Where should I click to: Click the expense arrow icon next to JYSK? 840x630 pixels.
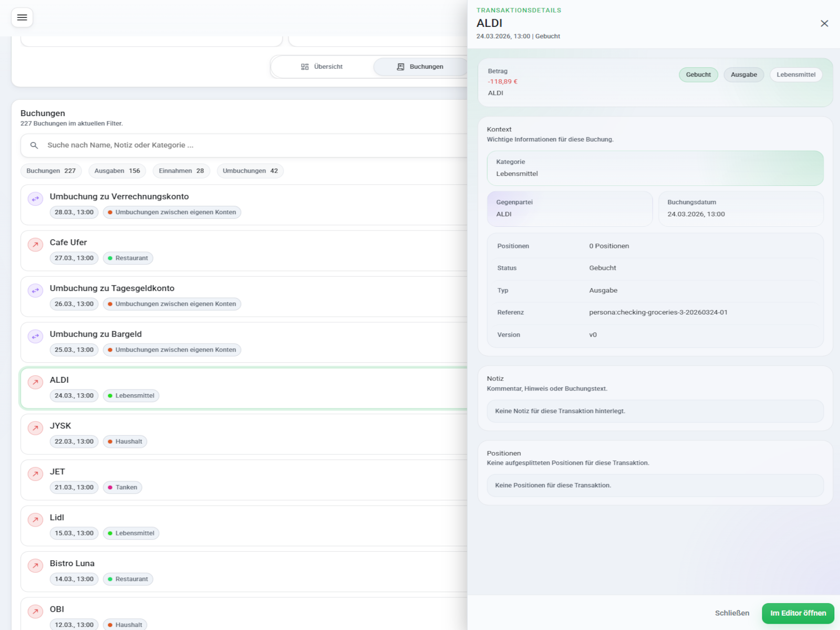pyautogui.click(x=35, y=428)
